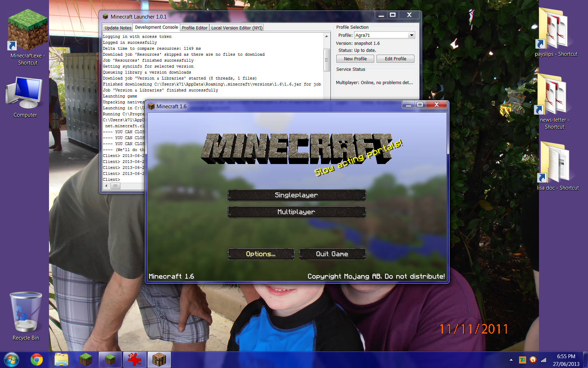Select the payslips shortcut folder
The image size is (588, 368).
556,32
